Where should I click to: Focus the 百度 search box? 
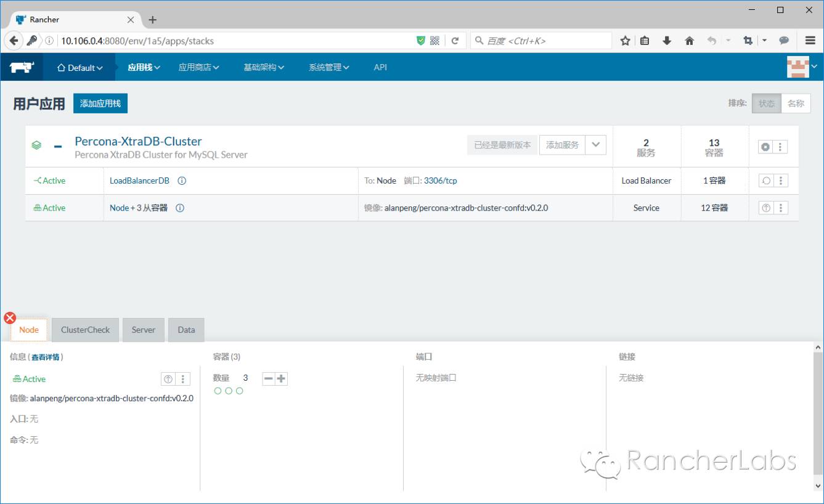pos(541,41)
